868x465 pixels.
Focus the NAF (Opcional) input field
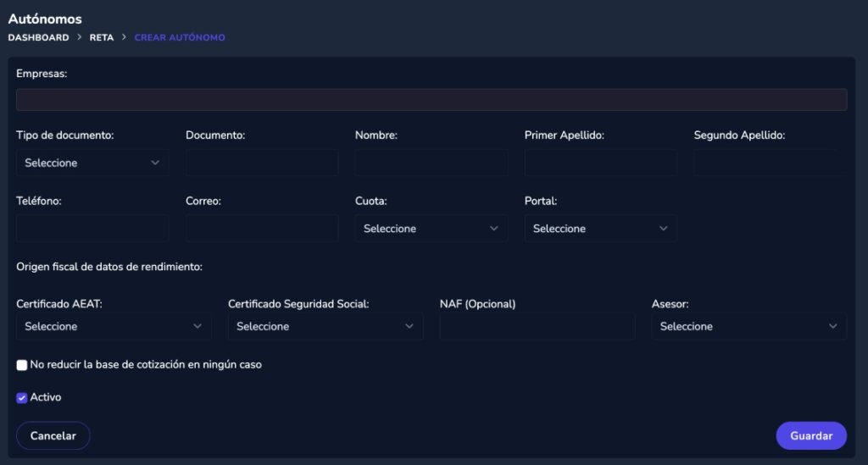(x=537, y=326)
